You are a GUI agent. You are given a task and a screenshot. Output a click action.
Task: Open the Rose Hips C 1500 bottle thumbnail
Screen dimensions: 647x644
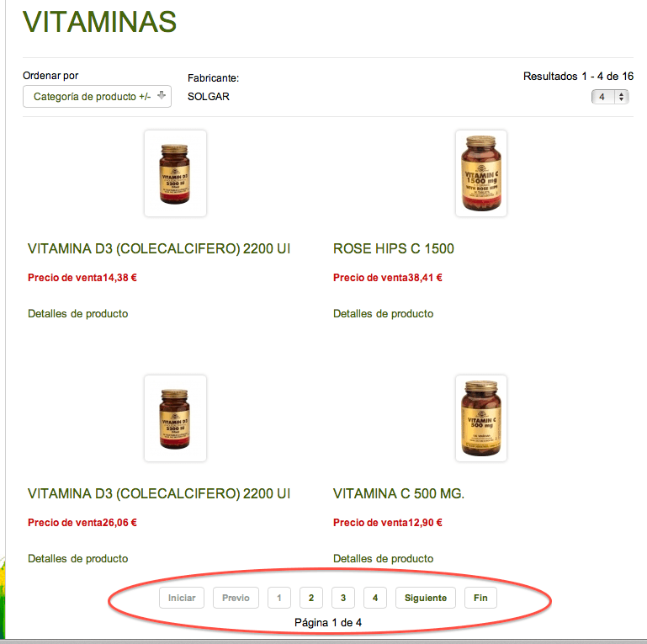coord(481,173)
